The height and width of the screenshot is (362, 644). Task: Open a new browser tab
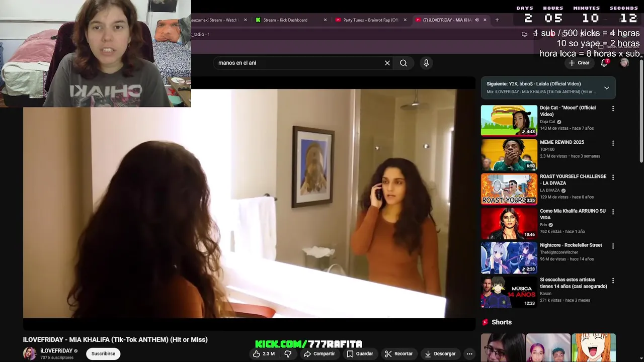pos(497,20)
